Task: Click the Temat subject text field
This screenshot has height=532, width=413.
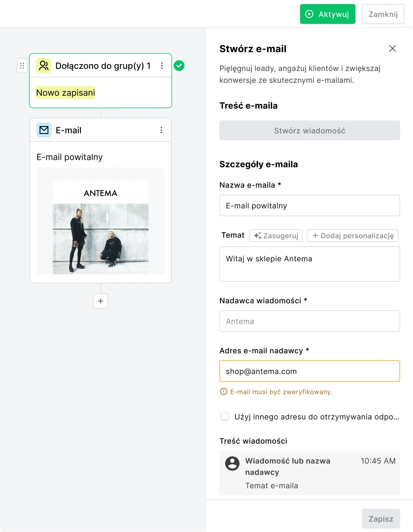Action: (309, 264)
